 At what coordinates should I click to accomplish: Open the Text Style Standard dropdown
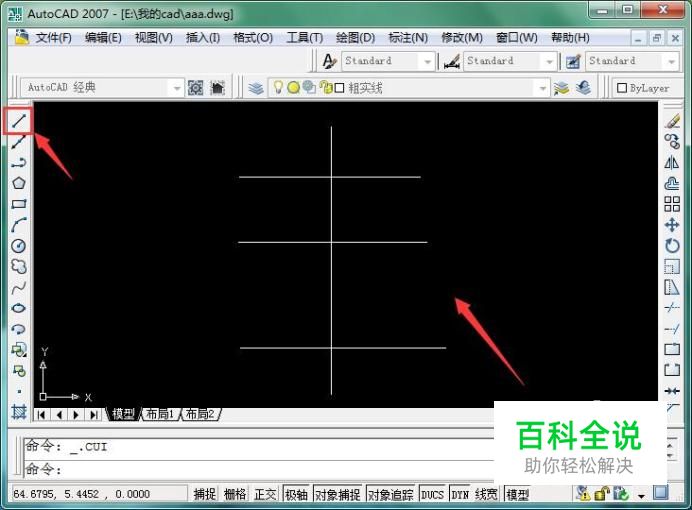coord(388,61)
